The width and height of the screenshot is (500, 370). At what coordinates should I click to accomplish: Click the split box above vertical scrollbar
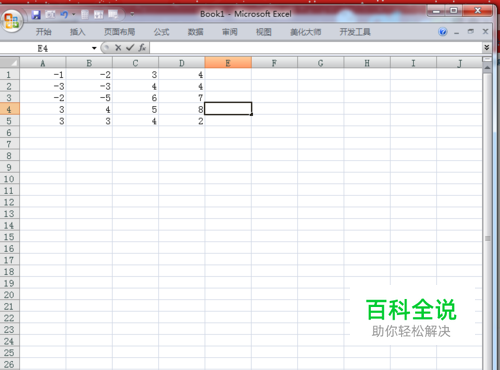(487, 60)
